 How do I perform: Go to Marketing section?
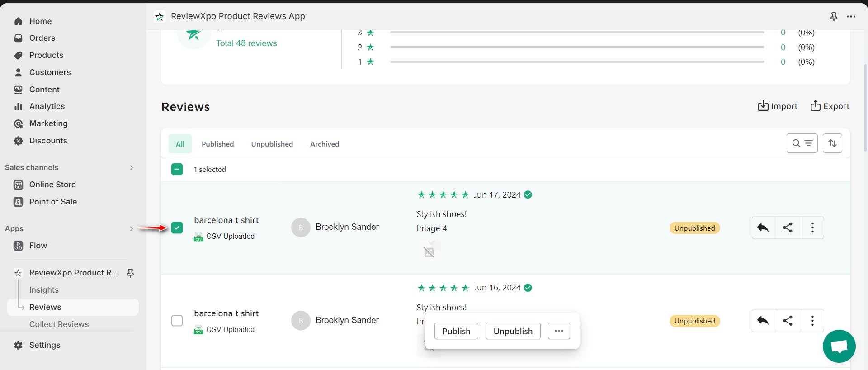click(48, 123)
